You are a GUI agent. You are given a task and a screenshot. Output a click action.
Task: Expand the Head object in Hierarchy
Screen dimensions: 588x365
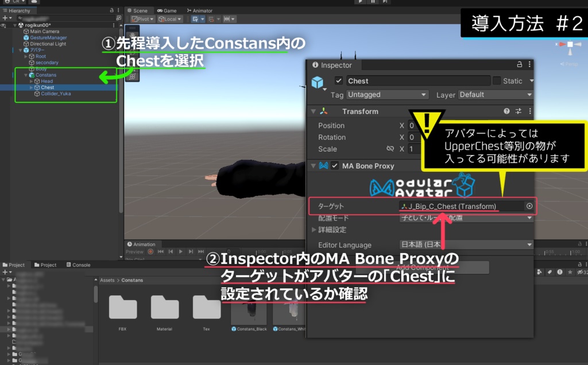pyautogui.click(x=31, y=81)
